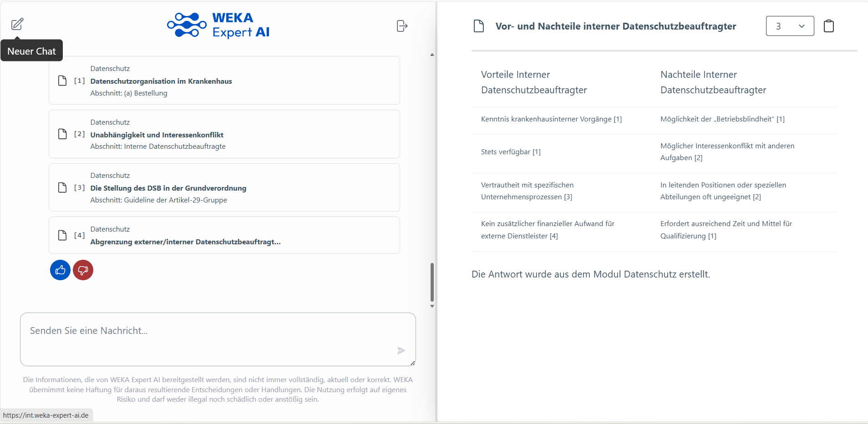Image resolution: width=868 pixels, height=424 pixels.
Task: Click the WEKA Expert AI logo
Action: pos(218,25)
